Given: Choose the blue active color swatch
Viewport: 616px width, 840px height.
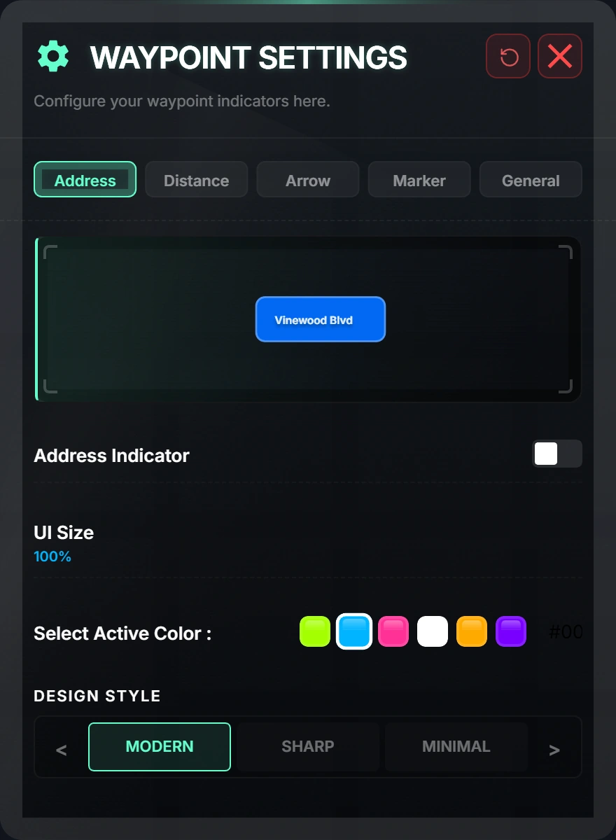Looking at the screenshot, I should [x=354, y=631].
